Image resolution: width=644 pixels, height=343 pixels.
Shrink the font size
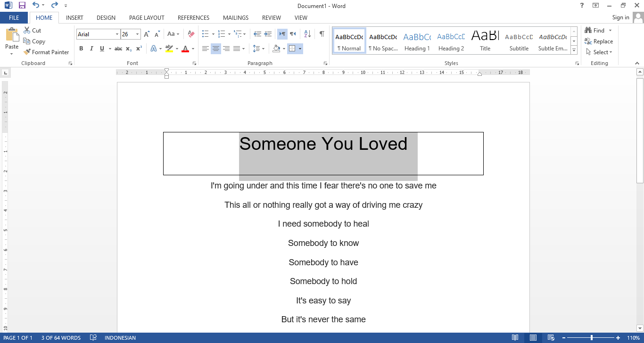click(157, 34)
